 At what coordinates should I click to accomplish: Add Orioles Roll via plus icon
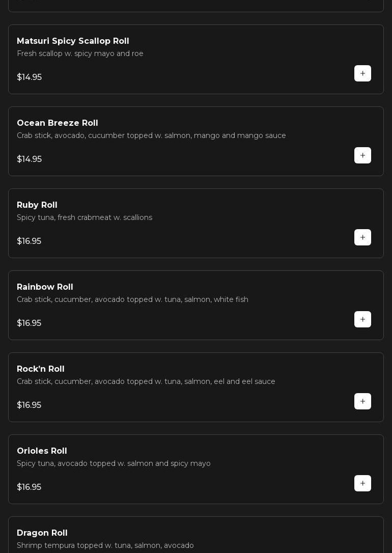[x=362, y=483]
